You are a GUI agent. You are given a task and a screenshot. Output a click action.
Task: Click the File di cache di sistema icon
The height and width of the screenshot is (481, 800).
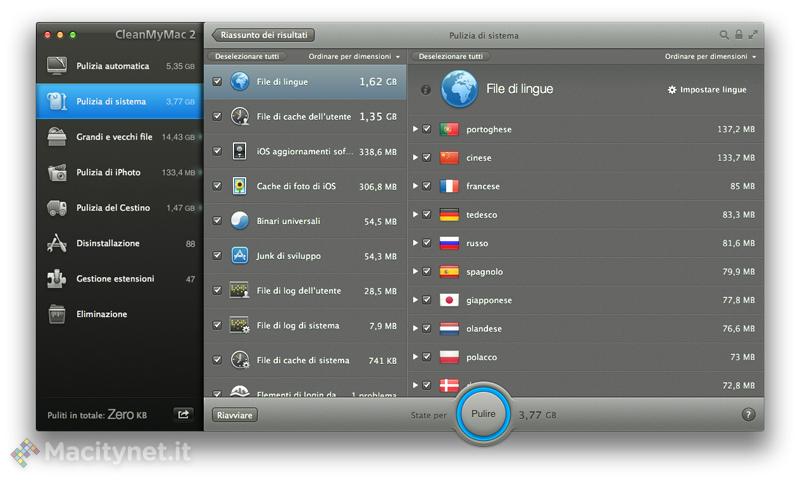239,360
